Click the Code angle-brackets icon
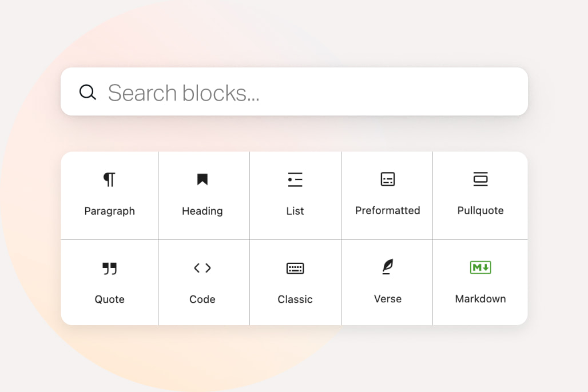This screenshot has height=392, width=588. tap(202, 267)
